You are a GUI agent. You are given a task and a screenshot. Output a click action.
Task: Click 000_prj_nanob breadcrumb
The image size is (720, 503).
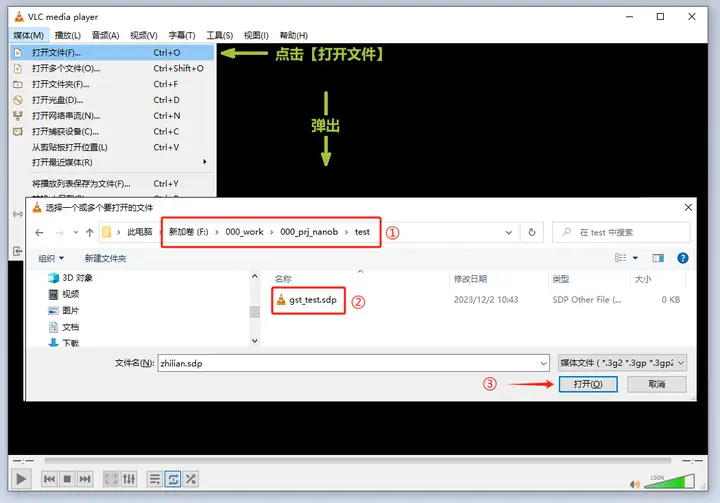(309, 232)
